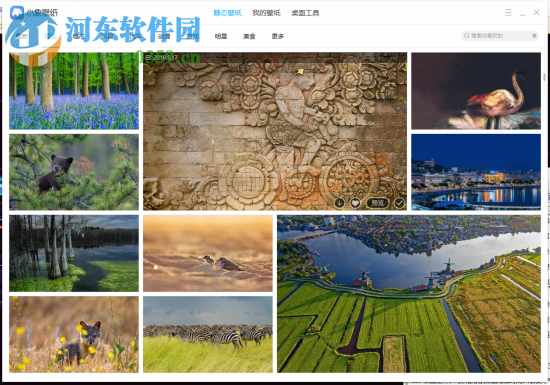Download the stone carving wallpaper
The width and height of the screenshot is (550, 385).
(x=339, y=203)
